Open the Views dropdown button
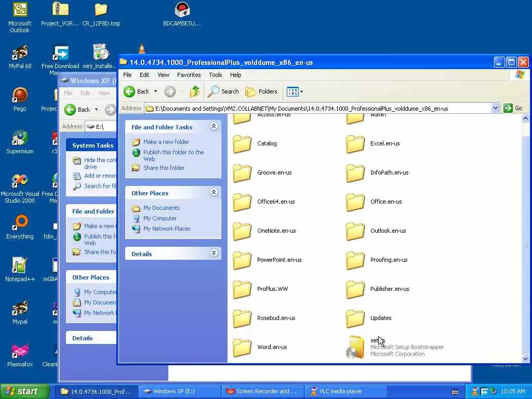Screen dimensions: 532x399 pos(295,91)
